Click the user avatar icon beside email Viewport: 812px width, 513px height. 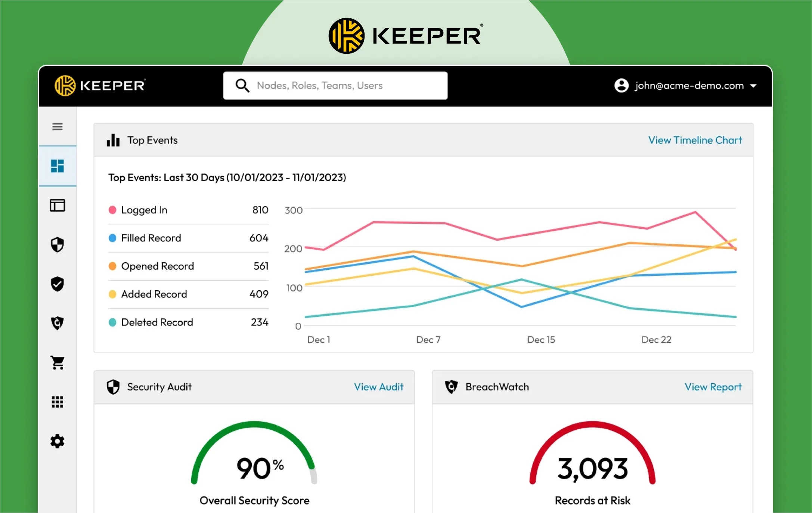pyautogui.click(x=622, y=86)
